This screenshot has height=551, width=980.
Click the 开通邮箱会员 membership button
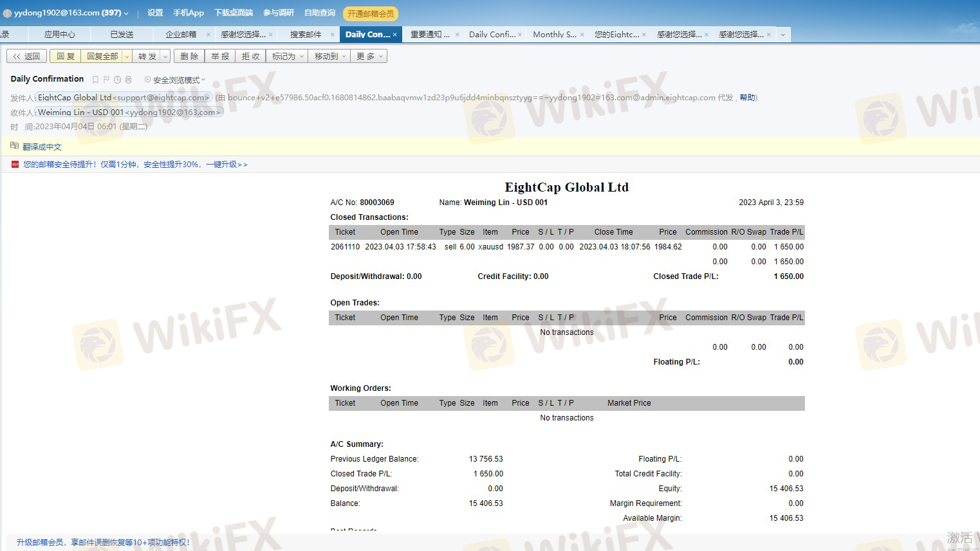[x=371, y=14]
